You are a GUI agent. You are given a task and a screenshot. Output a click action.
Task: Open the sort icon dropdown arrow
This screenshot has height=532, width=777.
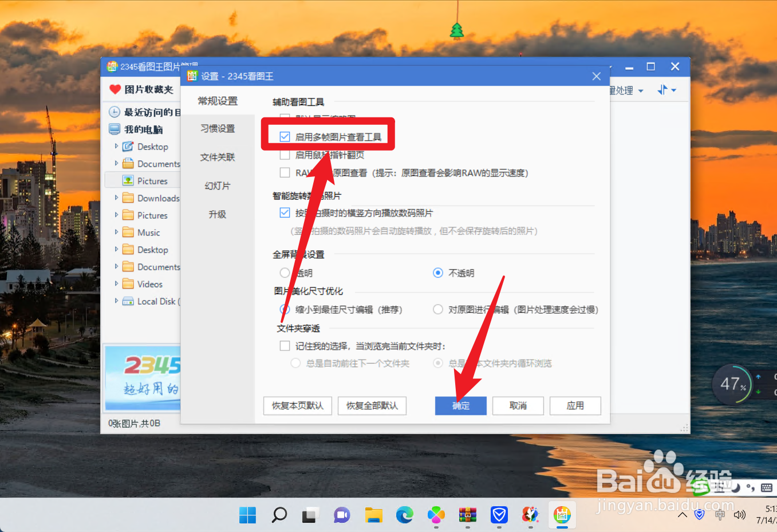coord(674,90)
